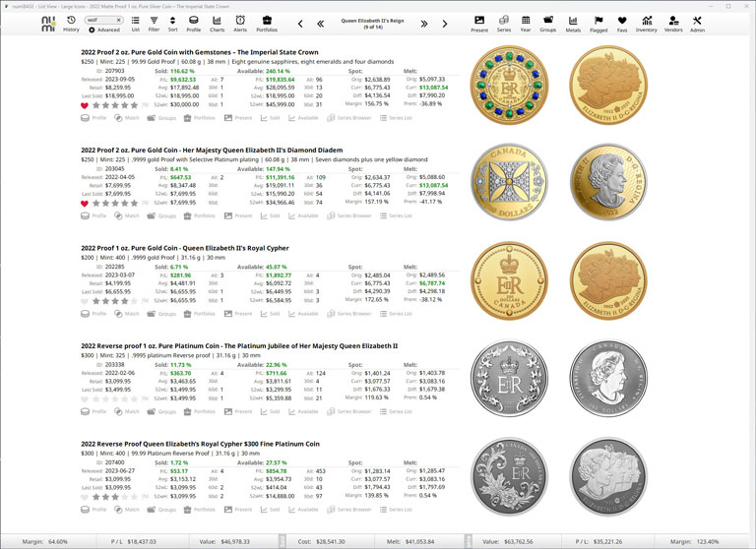756x549 pixels.
Task: Open the Portfolios briefcase icon
Action: click(x=267, y=24)
